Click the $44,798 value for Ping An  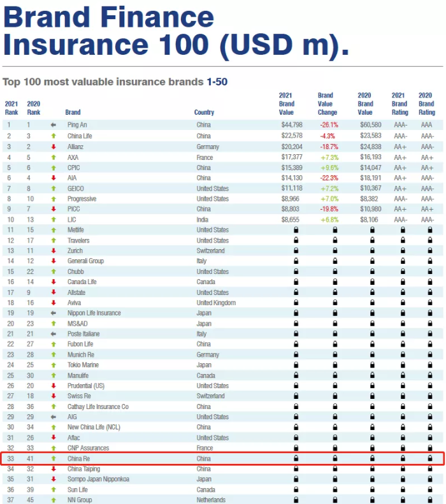pos(292,125)
